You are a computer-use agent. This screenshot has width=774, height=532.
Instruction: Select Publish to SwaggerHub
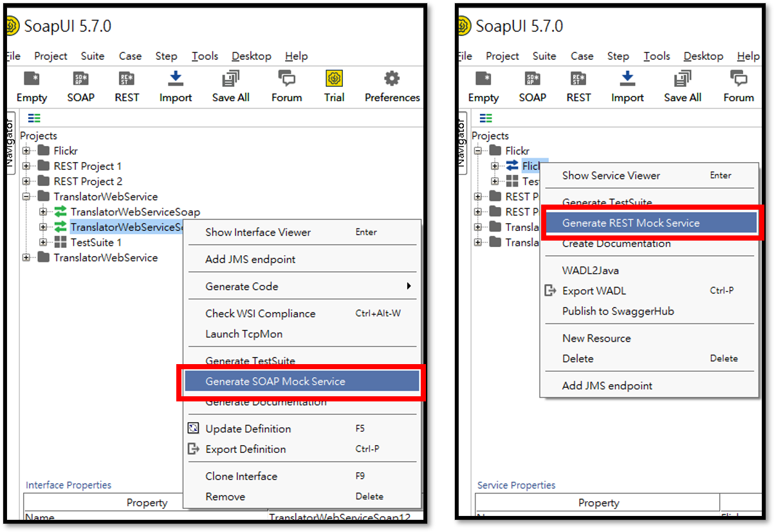618,311
